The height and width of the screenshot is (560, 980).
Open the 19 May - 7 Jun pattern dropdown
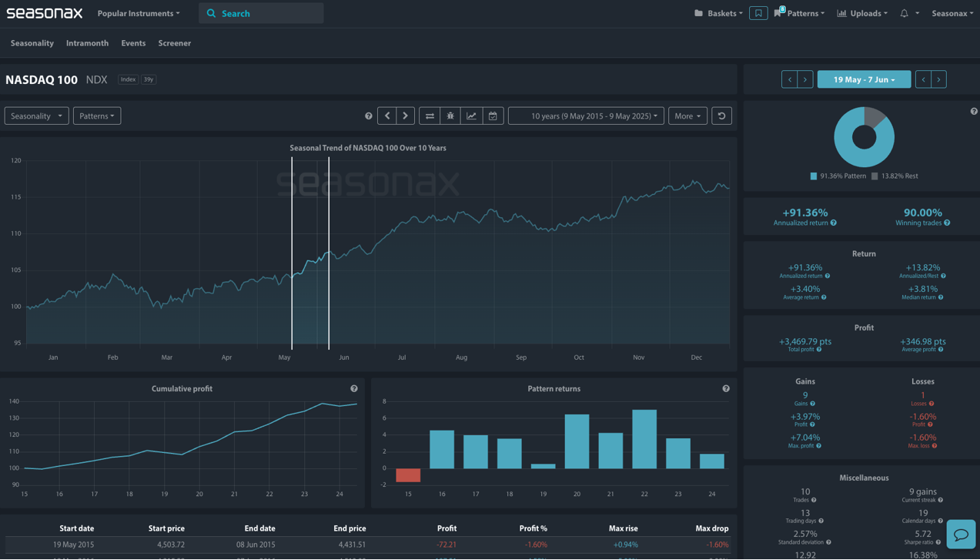(864, 79)
